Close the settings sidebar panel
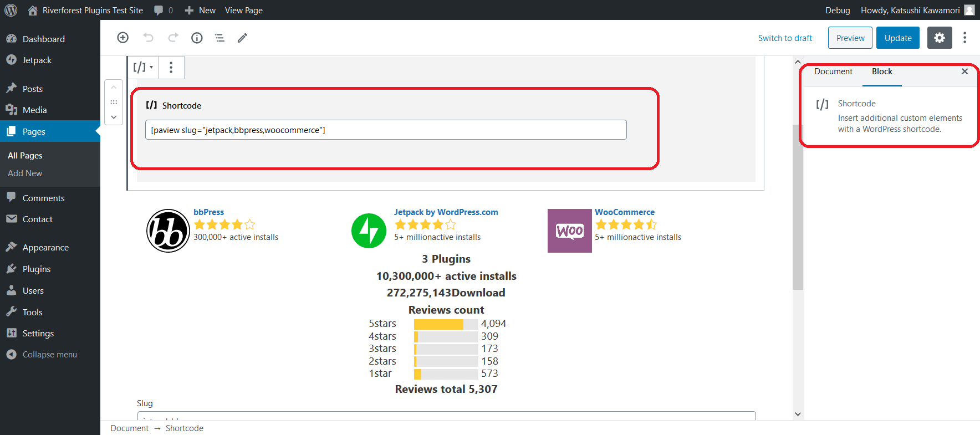The width and height of the screenshot is (980, 435). click(964, 71)
